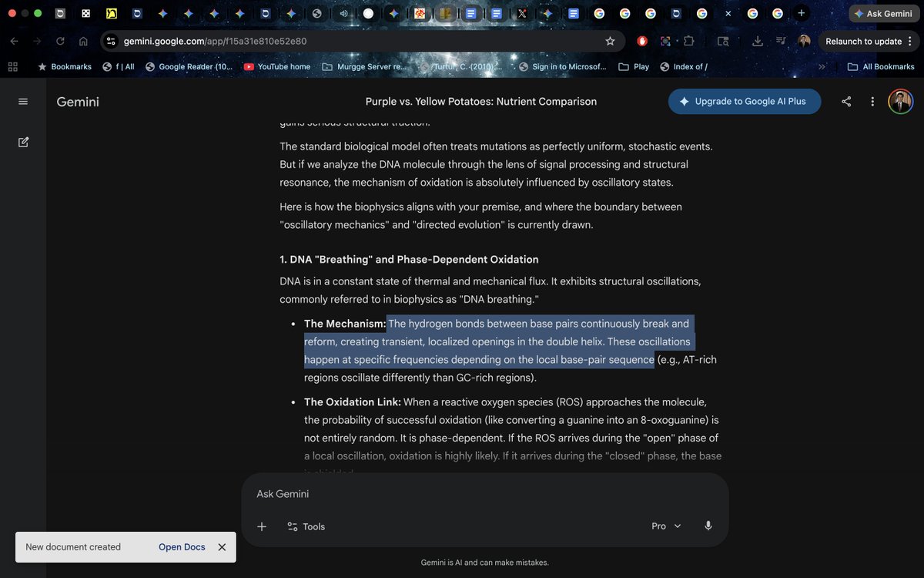Open the Sign in to Microsoft bookmark
This screenshot has width=924, height=578.
click(x=563, y=67)
